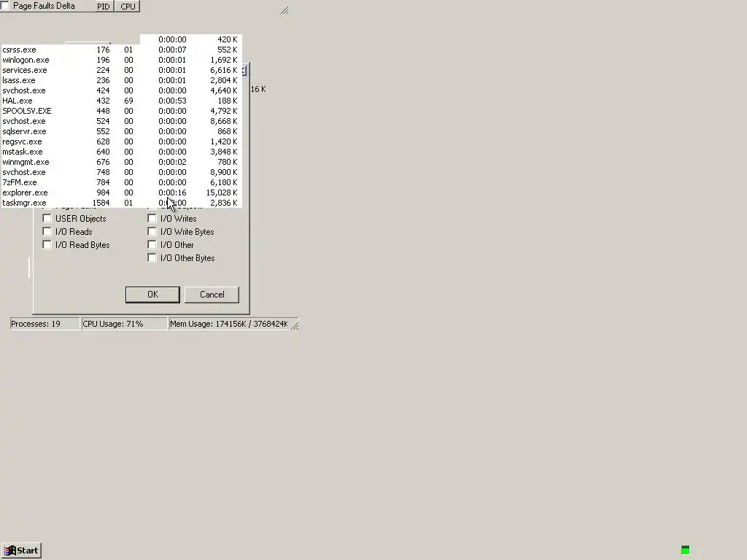
Task: Select the csrss.exe process row
Action: [x=122, y=50]
